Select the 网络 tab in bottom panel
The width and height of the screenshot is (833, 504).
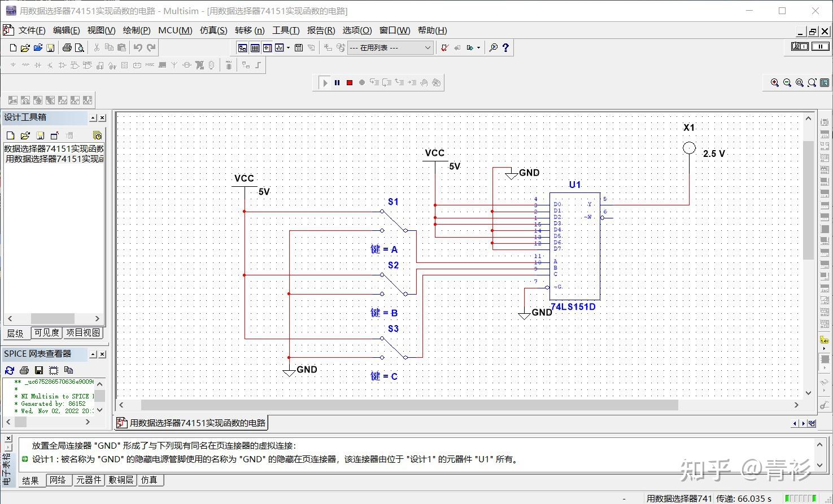click(58, 480)
